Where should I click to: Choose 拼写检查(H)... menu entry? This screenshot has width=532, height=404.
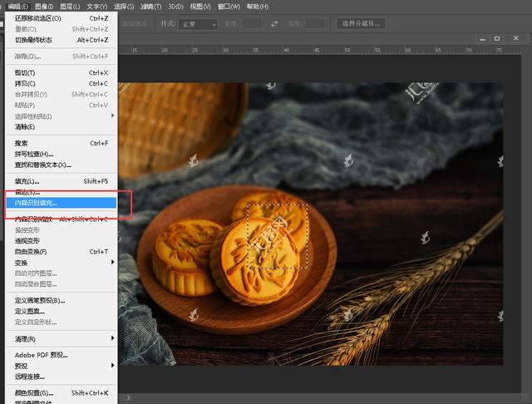[62, 155]
